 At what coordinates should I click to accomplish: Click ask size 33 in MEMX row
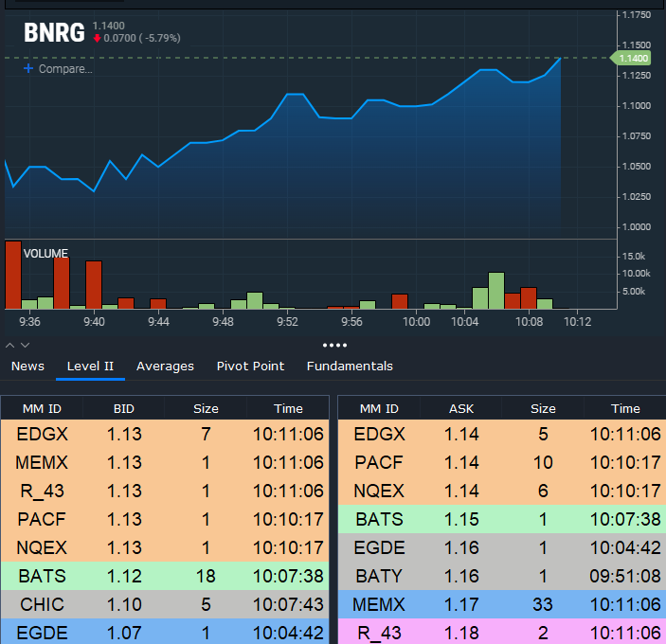click(543, 604)
